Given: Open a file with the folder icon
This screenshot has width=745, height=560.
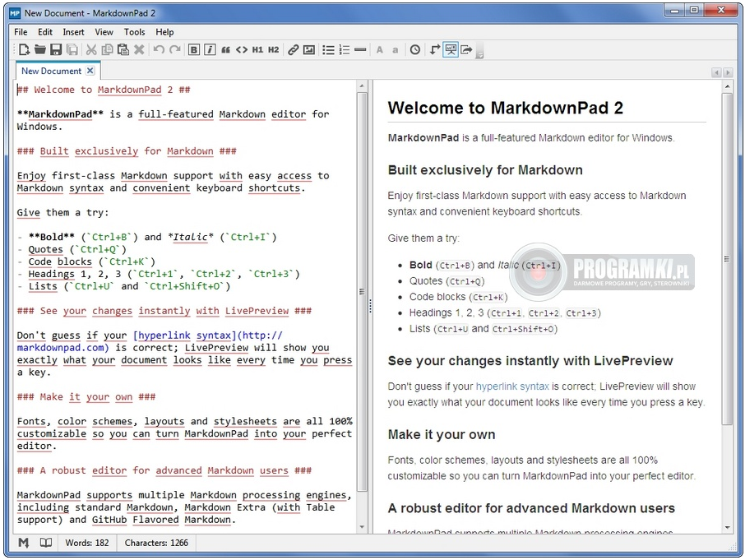Looking at the screenshot, I should [x=40, y=49].
